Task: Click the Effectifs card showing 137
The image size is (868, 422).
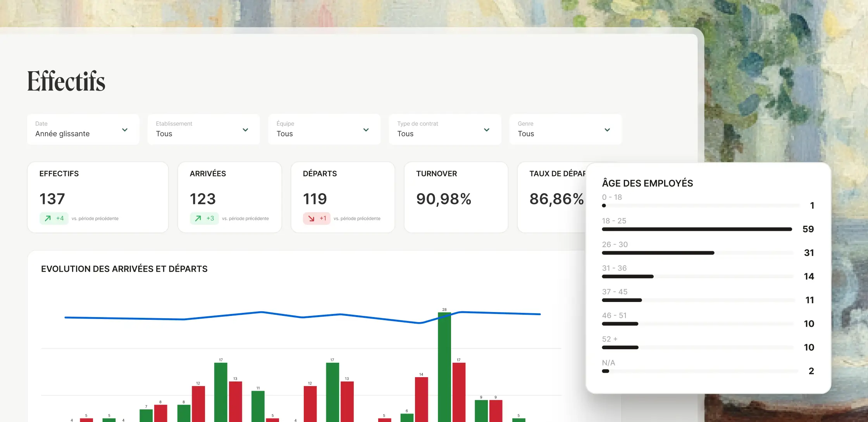Action: (98, 197)
